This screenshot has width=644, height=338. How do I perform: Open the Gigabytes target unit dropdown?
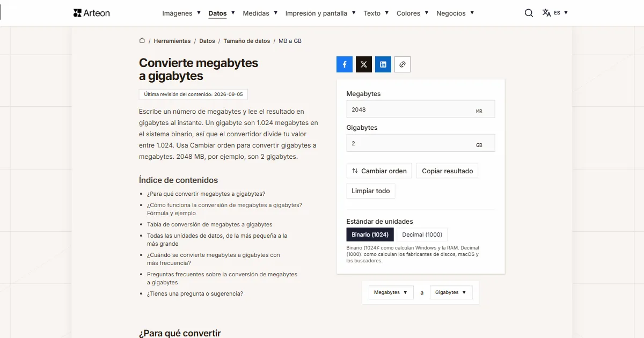click(x=451, y=292)
